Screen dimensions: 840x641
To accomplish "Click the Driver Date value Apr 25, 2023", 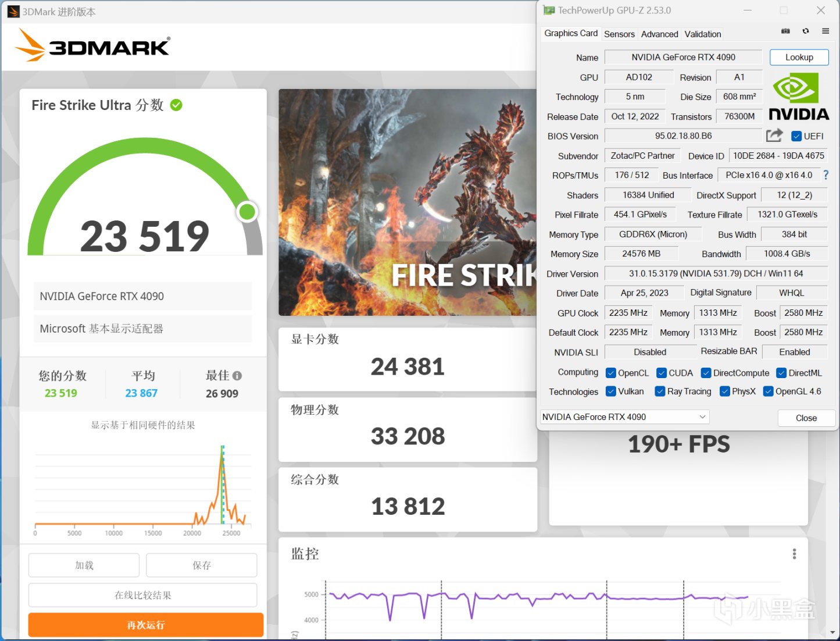I will 644,293.
